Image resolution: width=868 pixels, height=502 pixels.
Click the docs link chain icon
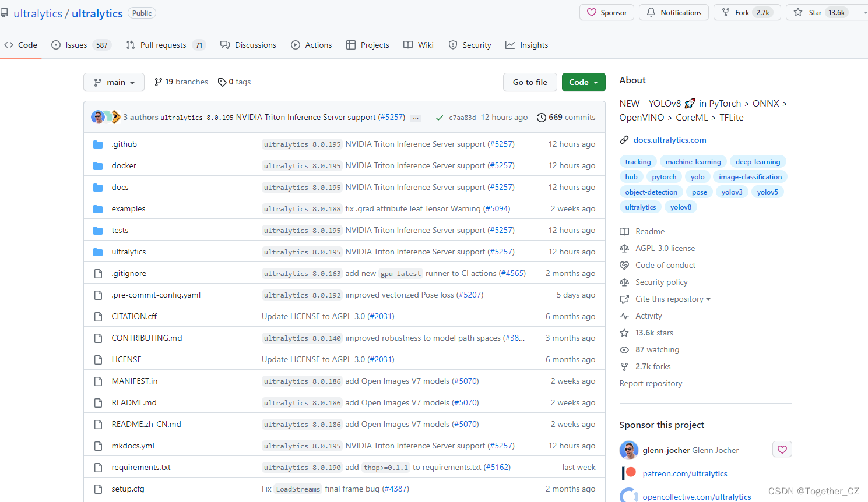point(624,140)
